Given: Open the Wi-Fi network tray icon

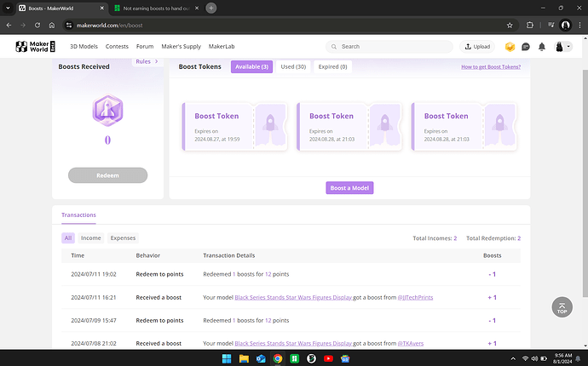Looking at the screenshot, I should click(526, 358).
